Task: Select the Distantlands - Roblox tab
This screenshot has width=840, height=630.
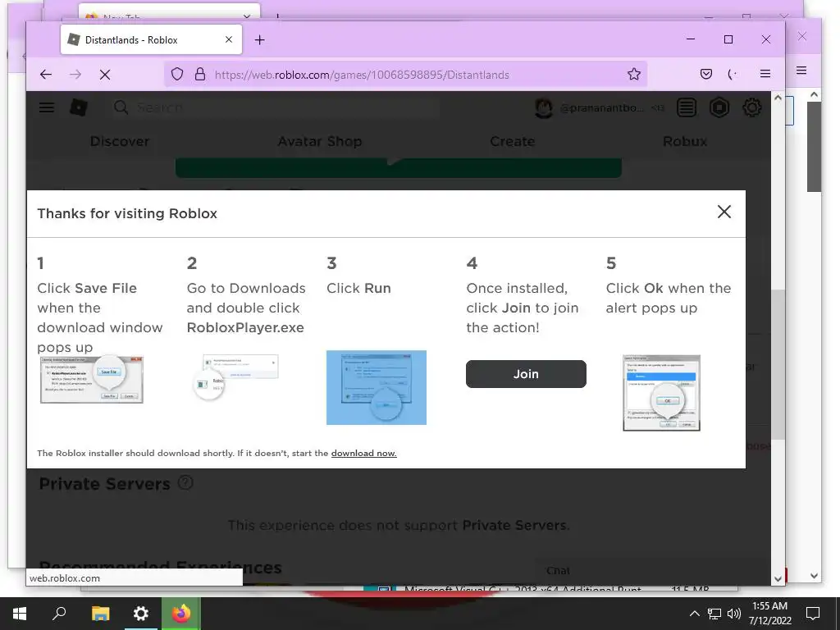Action: pyautogui.click(x=151, y=39)
